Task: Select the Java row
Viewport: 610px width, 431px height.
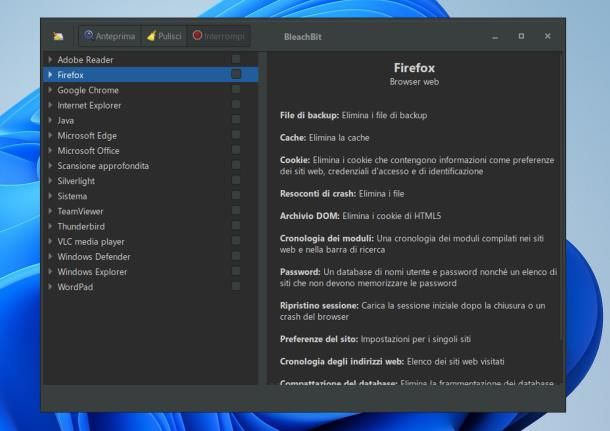Action: [151, 120]
